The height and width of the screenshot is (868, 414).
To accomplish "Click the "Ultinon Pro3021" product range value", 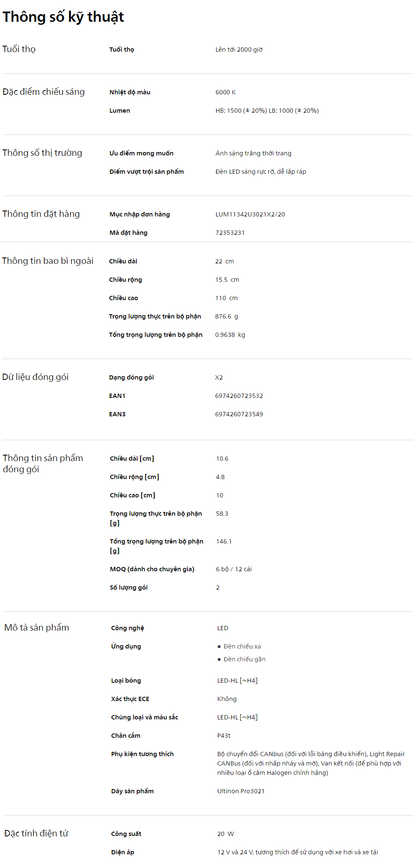I will coord(241,791).
